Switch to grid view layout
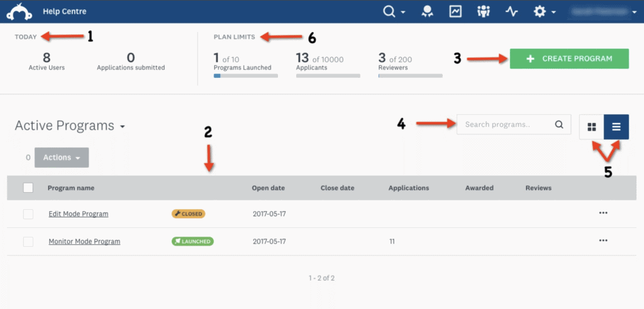644x309 pixels. 591,127
